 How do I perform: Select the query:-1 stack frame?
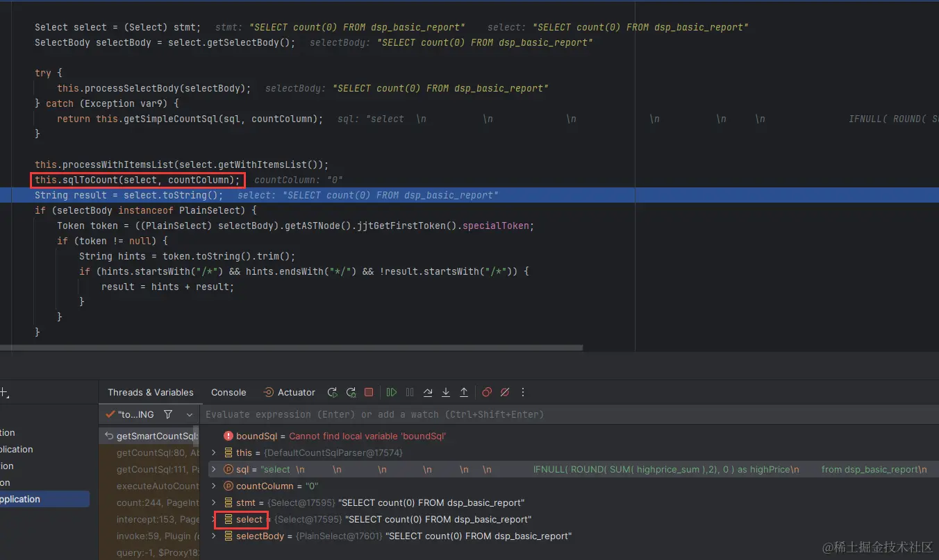[x=151, y=553]
